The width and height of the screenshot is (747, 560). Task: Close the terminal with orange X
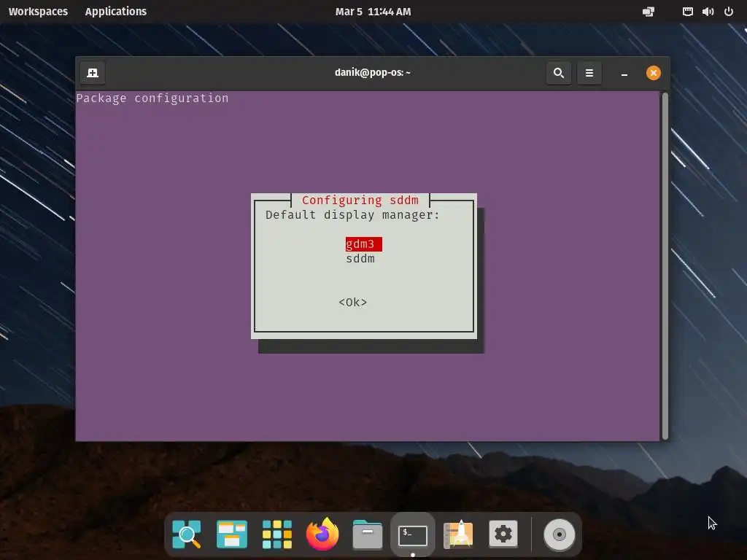pos(653,73)
